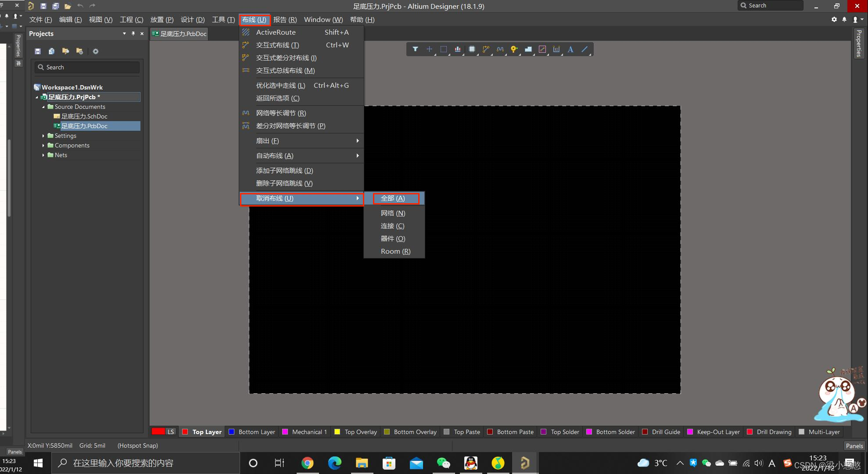Click the align objects bar-chart icon

458,49
